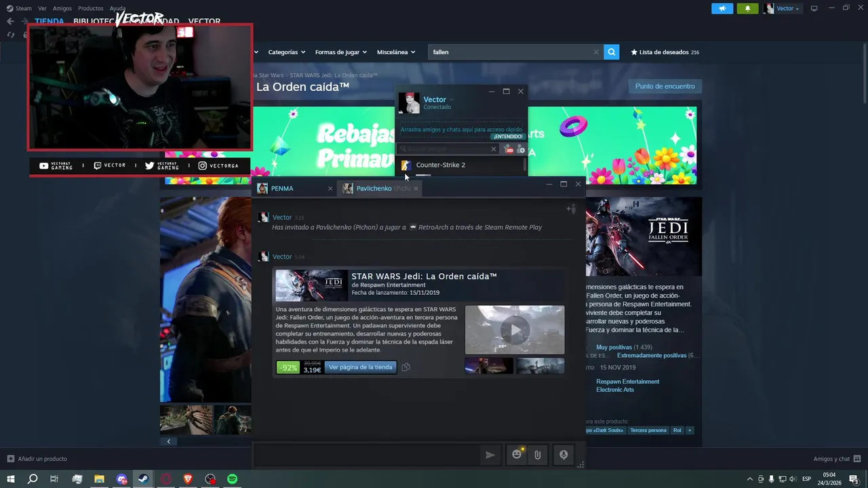
Task: Open the green notifications bell
Action: (x=747, y=9)
